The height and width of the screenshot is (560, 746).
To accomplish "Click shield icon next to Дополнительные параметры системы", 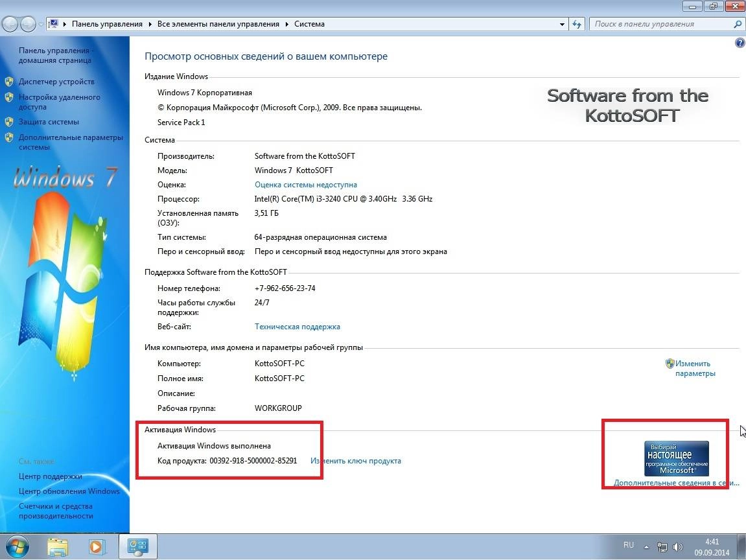I will click(9, 137).
